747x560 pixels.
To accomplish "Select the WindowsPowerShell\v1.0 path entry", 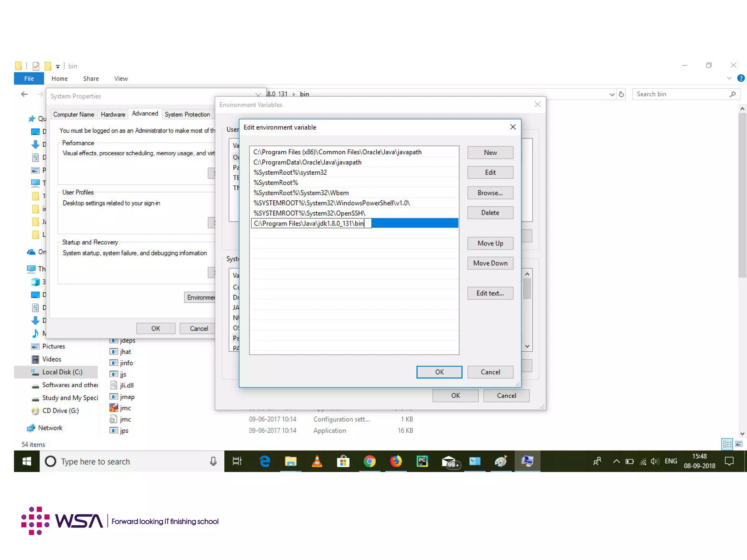I will (354, 203).
